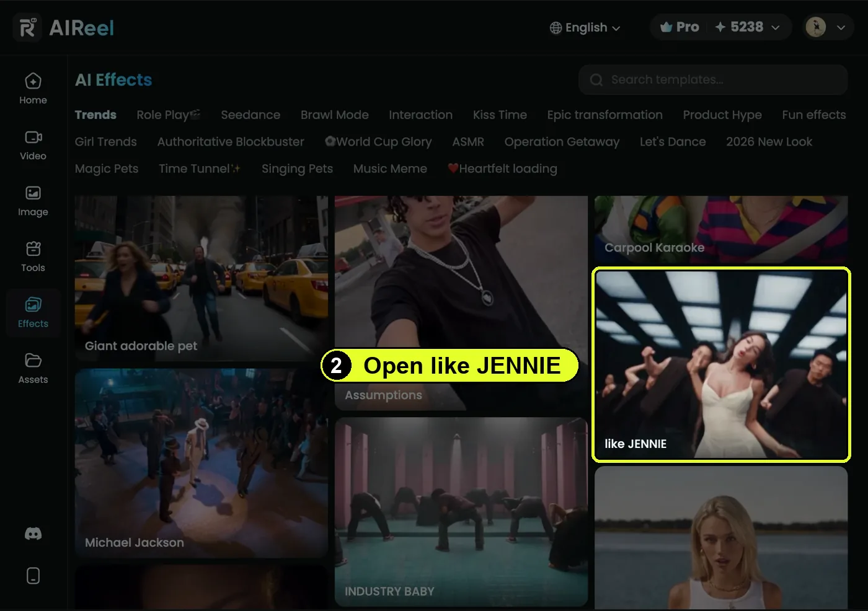Screen dimensions: 868x611
Task: Open the Music Meme category
Action: pyautogui.click(x=390, y=169)
